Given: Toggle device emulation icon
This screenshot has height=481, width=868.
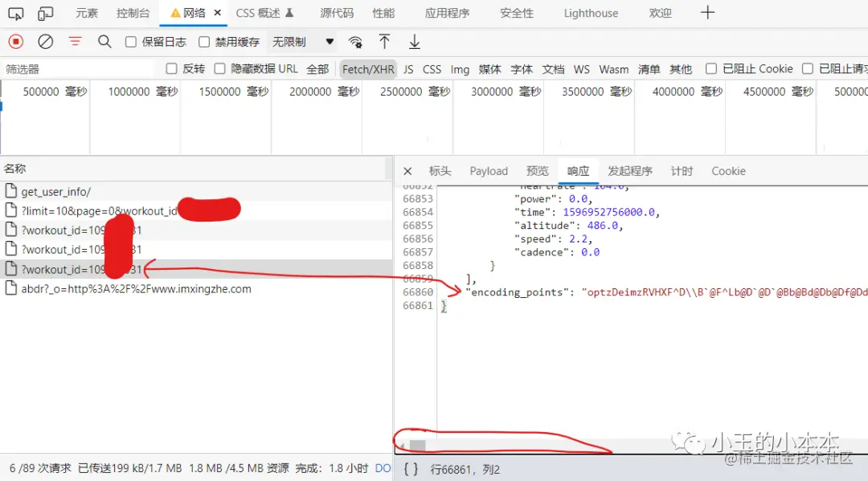Looking at the screenshot, I should [x=45, y=14].
